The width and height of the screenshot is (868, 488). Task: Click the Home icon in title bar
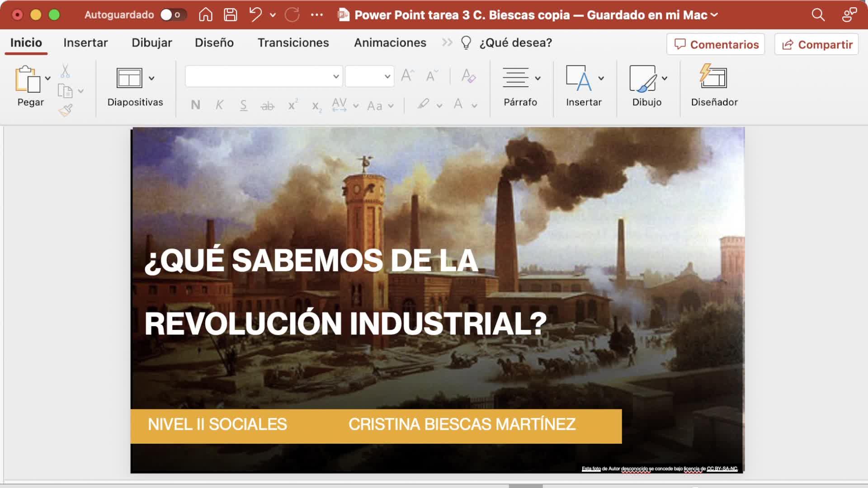coord(206,15)
